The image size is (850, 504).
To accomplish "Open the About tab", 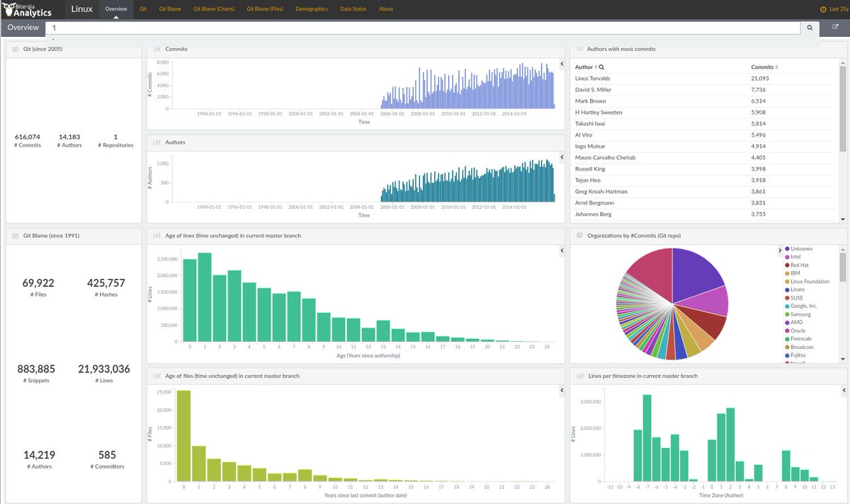I will click(x=386, y=9).
